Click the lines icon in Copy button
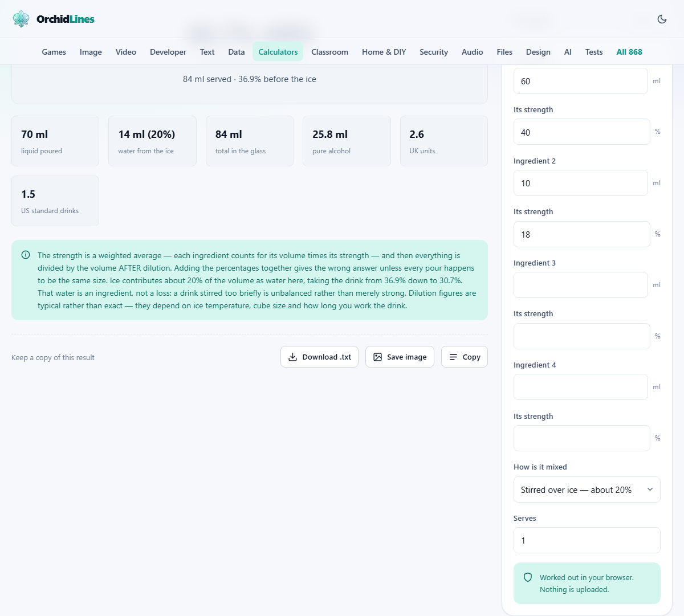 pyautogui.click(x=453, y=357)
